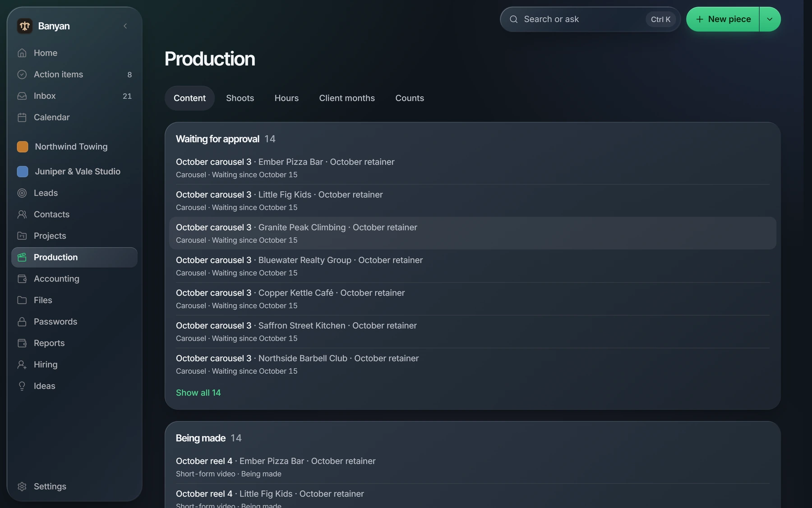The image size is (812, 508).
Task: Open October carousel 3 for Ember Pizza Bar
Action: [x=473, y=168]
